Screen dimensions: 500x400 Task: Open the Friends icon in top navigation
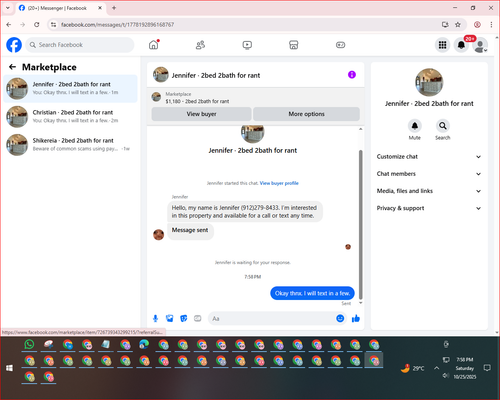point(200,45)
